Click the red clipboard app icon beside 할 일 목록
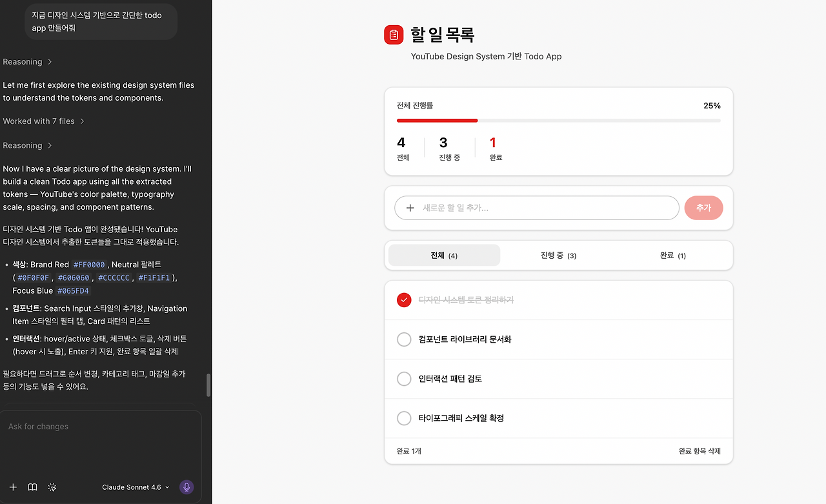Screen dimensions: 826x504 click(394, 35)
